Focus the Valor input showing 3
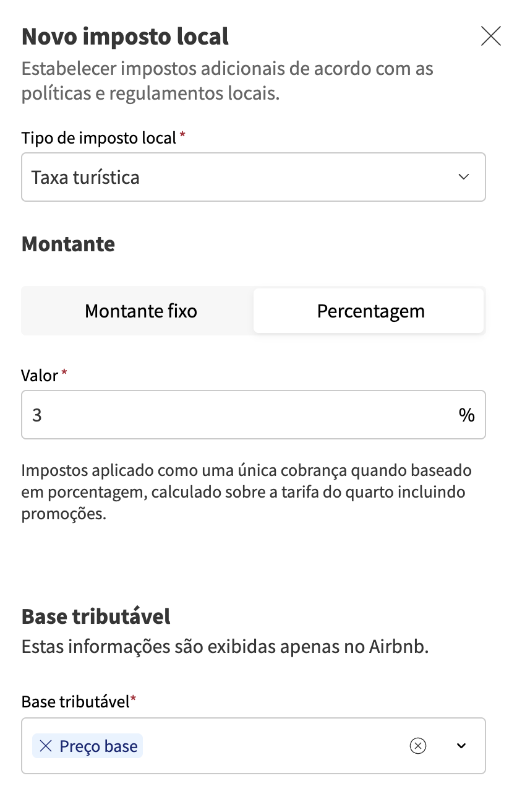517x812 pixels. coord(235,415)
